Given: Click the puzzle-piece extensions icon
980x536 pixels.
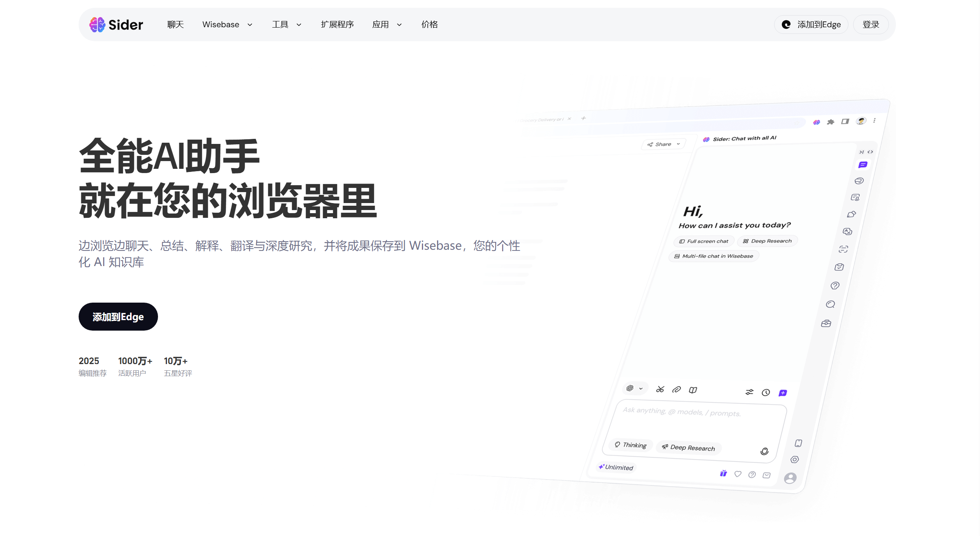Looking at the screenshot, I should tap(831, 122).
